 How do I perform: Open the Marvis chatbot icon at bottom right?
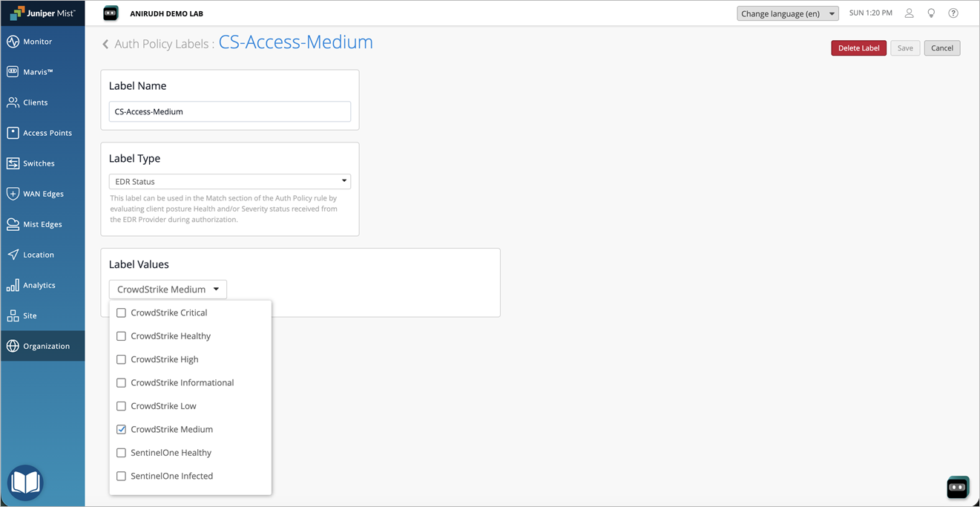[x=958, y=487]
